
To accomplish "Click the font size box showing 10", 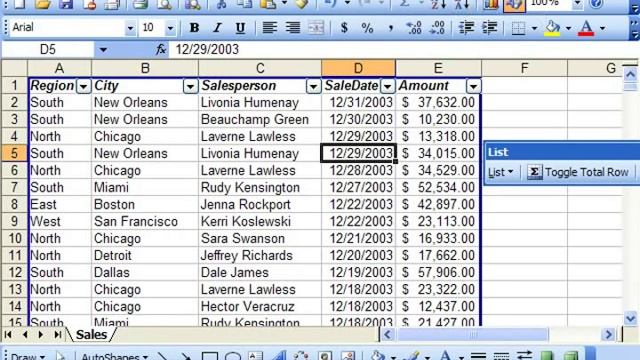I will pyautogui.click(x=151, y=28).
